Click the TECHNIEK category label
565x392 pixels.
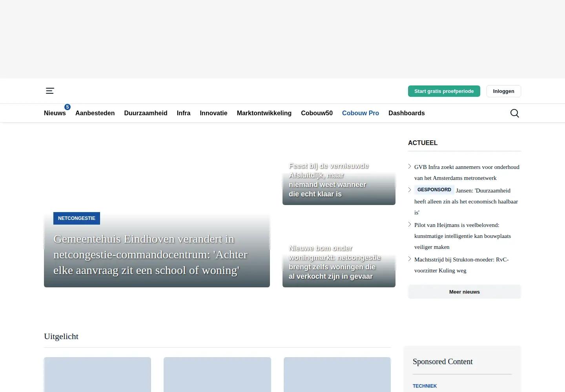coord(425,386)
